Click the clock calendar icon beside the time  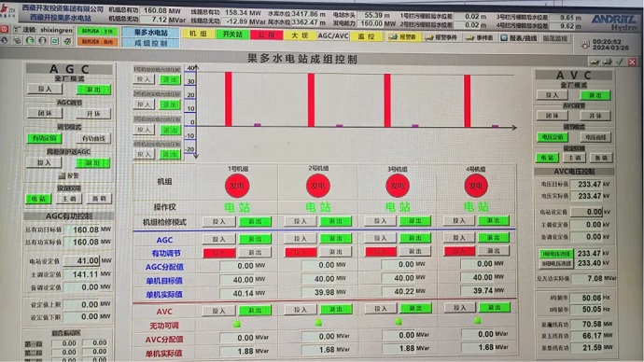585,45
